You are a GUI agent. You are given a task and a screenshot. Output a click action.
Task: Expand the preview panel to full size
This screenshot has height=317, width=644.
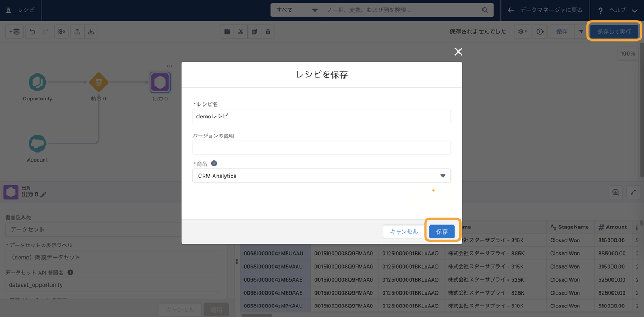633,192
